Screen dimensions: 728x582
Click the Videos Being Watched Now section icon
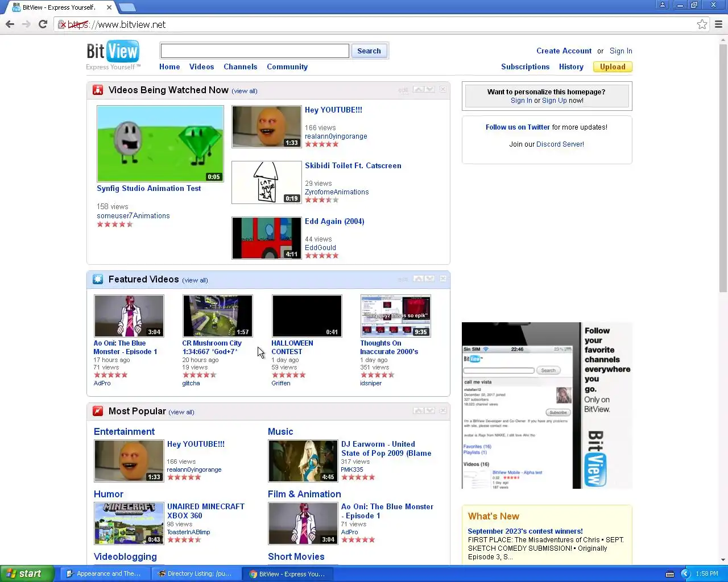pyautogui.click(x=98, y=90)
